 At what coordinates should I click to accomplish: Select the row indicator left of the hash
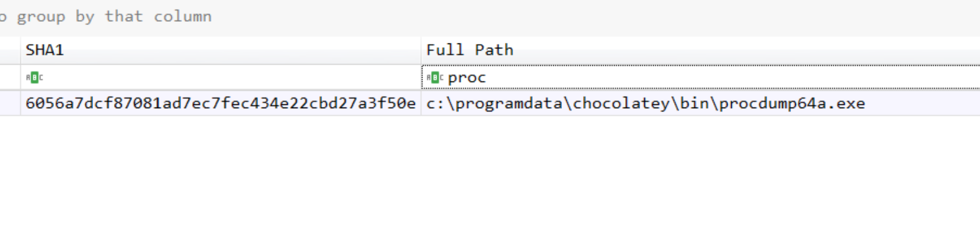coord(10,103)
